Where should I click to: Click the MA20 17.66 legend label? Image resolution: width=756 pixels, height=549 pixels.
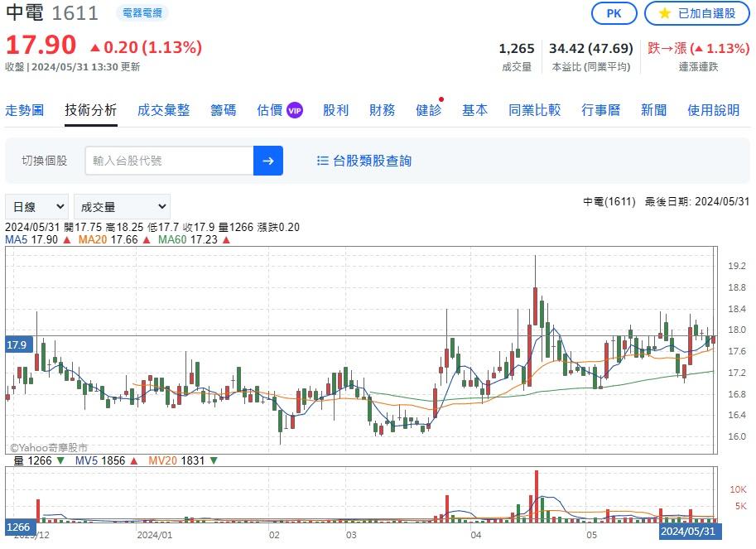(108, 239)
